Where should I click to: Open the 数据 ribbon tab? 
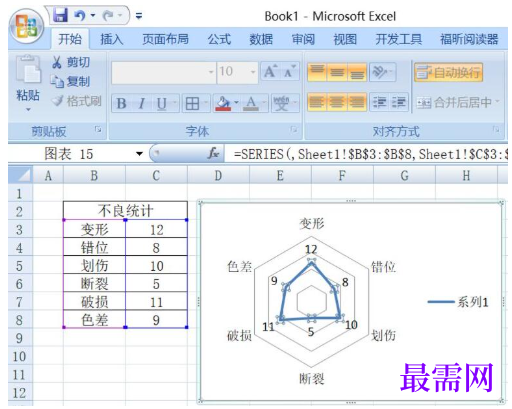tap(261, 39)
